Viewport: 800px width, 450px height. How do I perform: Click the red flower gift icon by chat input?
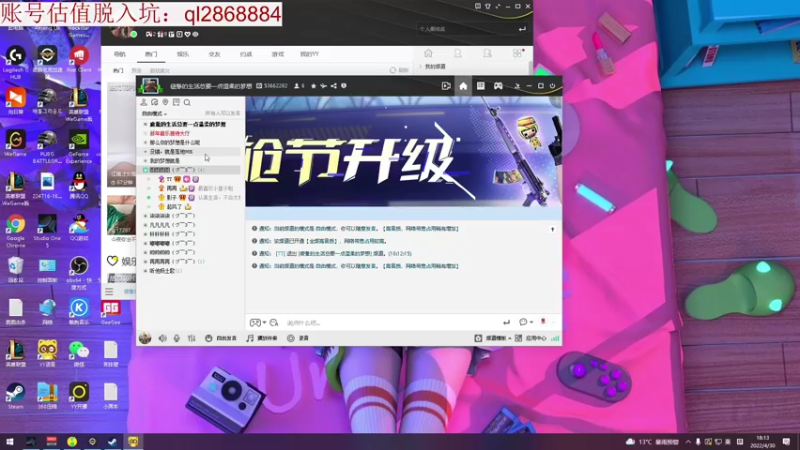tap(543, 322)
